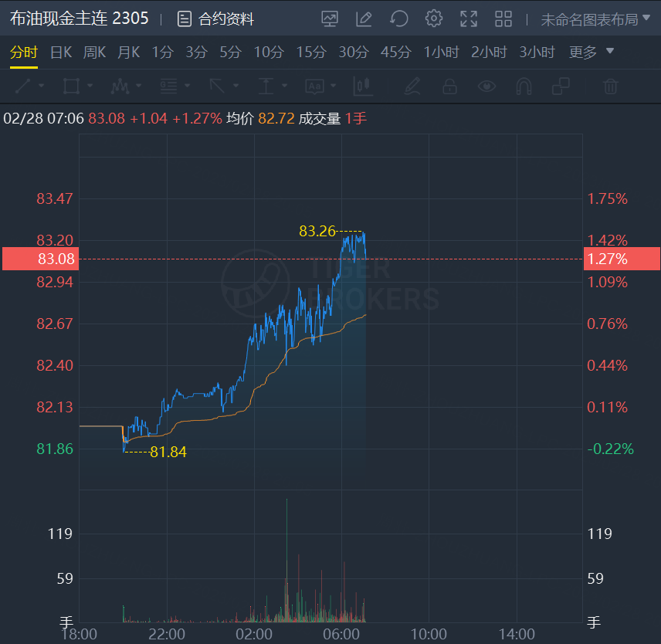Select the wave pattern drawing tool

(x=120, y=86)
